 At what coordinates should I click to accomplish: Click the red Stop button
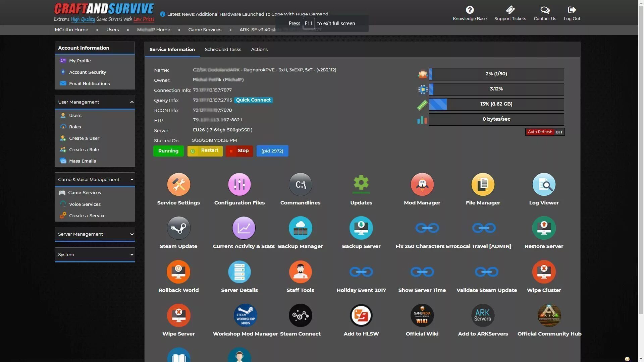click(239, 151)
